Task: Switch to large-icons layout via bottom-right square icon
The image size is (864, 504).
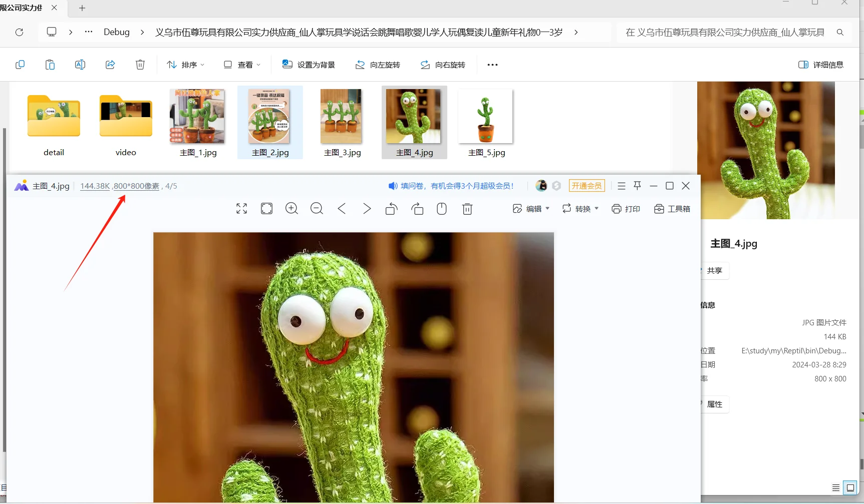Action: 850,487
